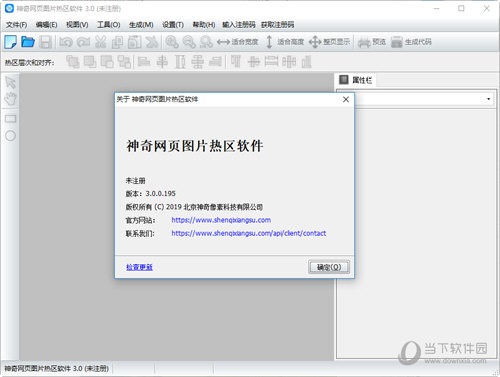Click the Open folder icon
This screenshot has height=377, width=500.
(x=28, y=42)
